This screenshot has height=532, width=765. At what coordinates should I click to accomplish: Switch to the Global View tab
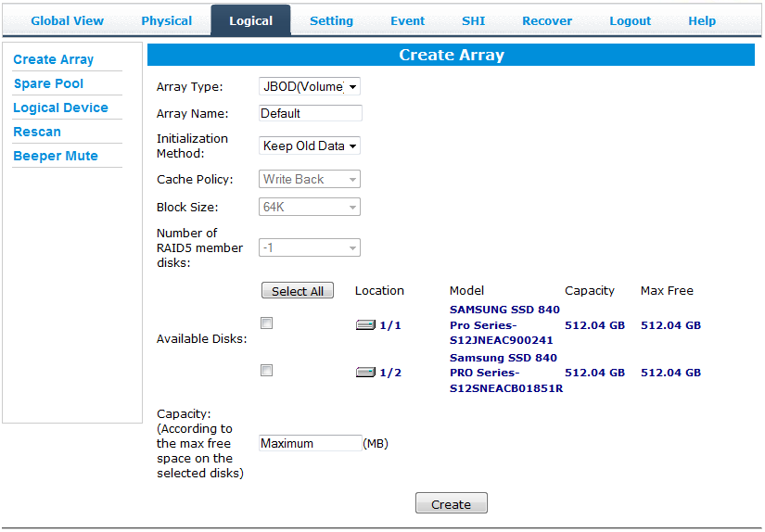point(68,20)
